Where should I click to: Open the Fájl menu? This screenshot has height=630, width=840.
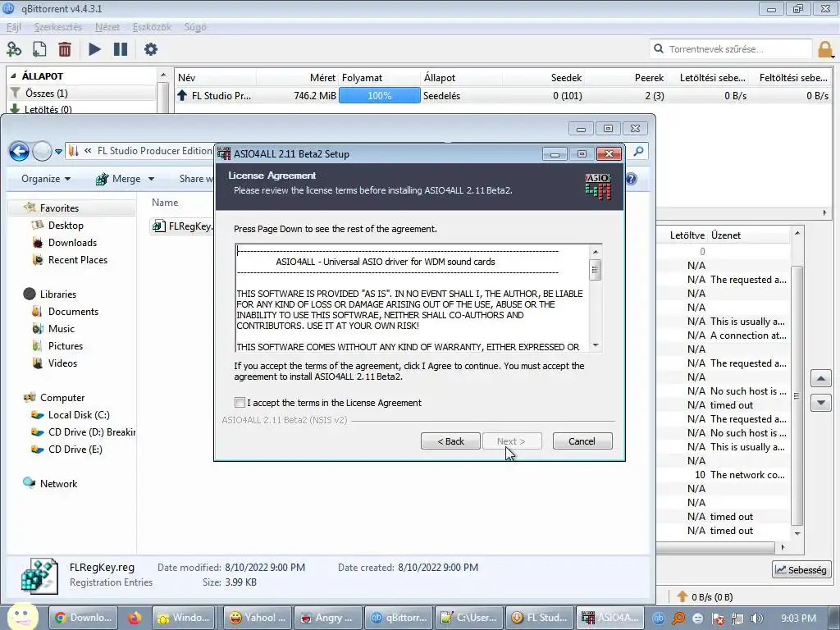[x=14, y=27]
